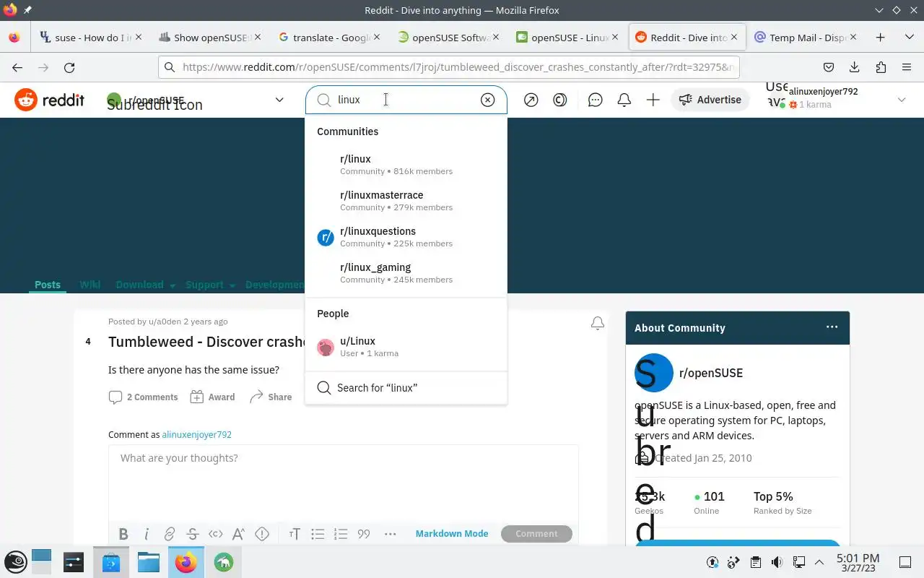Click the 'What are your thoughts?' comment box

(344, 483)
